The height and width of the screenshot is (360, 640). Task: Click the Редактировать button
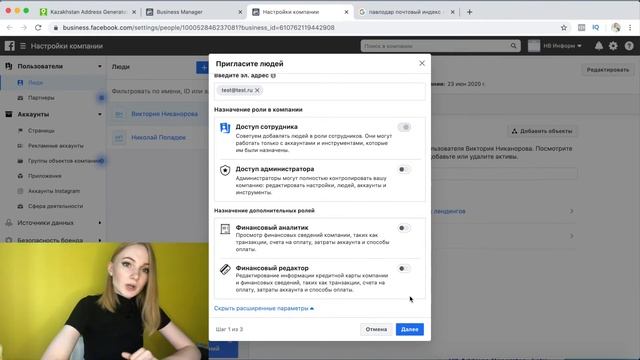(x=608, y=70)
